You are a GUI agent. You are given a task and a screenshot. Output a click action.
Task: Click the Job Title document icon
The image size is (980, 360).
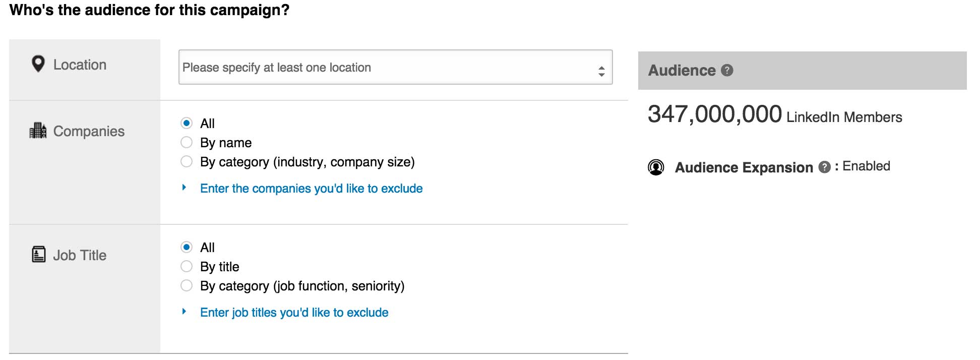coord(38,255)
